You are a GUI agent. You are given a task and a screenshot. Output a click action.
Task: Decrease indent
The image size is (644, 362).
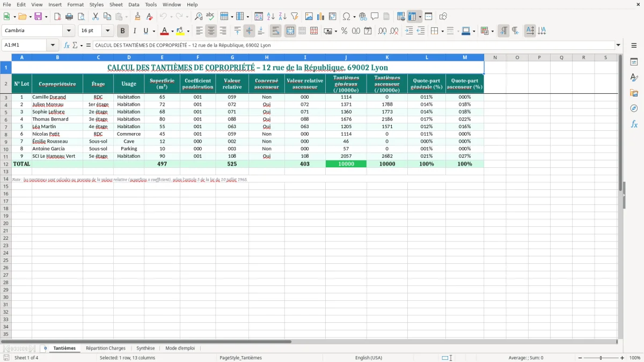421,31
